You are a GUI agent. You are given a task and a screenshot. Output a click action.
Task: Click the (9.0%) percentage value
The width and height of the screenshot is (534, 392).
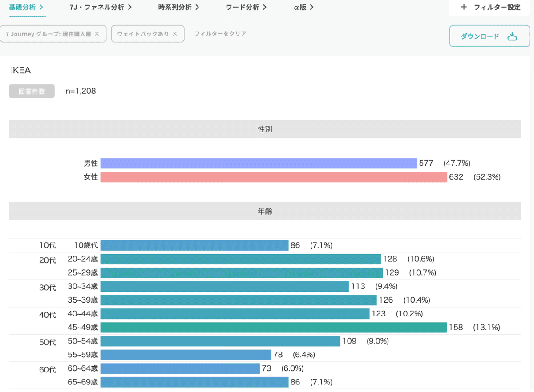[378, 341]
